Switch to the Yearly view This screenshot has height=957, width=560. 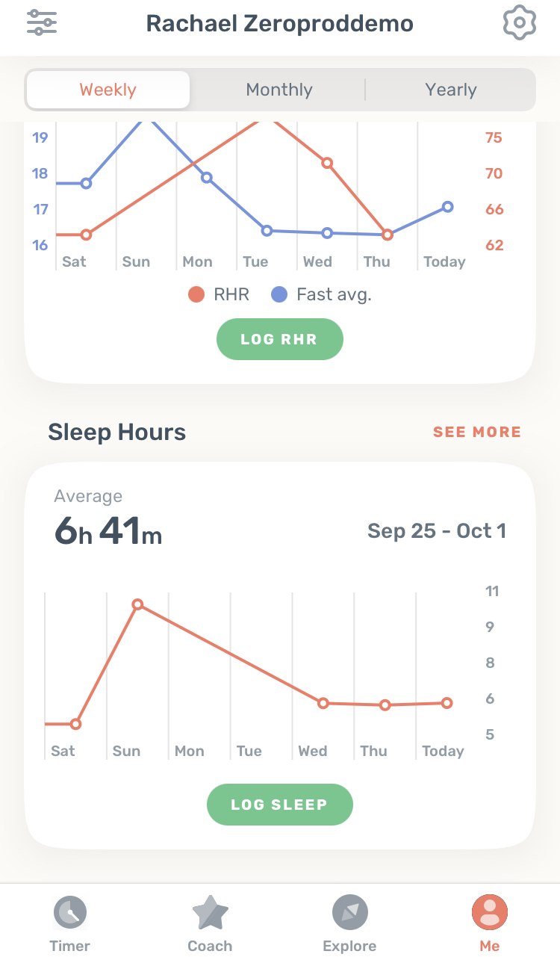pos(451,90)
